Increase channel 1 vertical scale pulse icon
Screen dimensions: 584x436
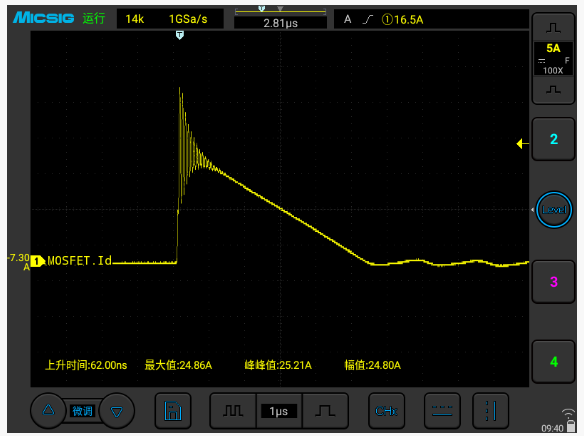pyautogui.click(x=553, y=28)
